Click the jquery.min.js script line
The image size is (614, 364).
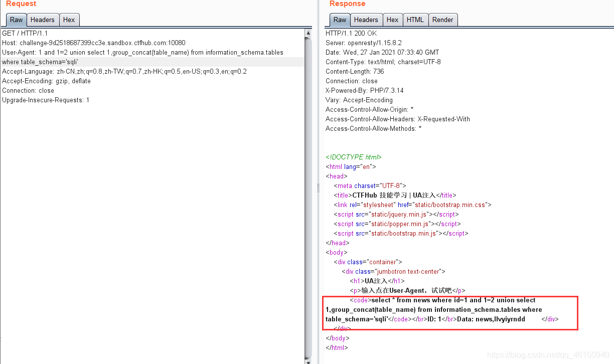[x=397, y=214]
